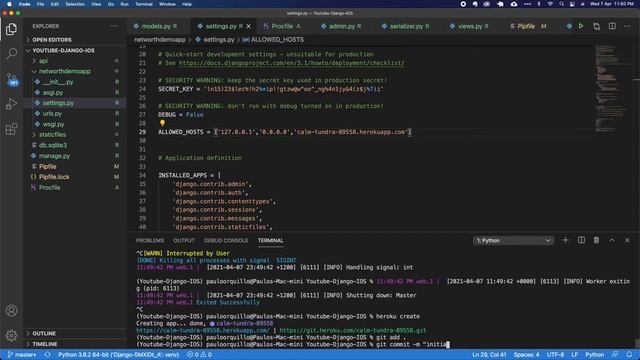Click the Explorer more actions ellipsis
This screenshot has width=640, height=360.
114,26
